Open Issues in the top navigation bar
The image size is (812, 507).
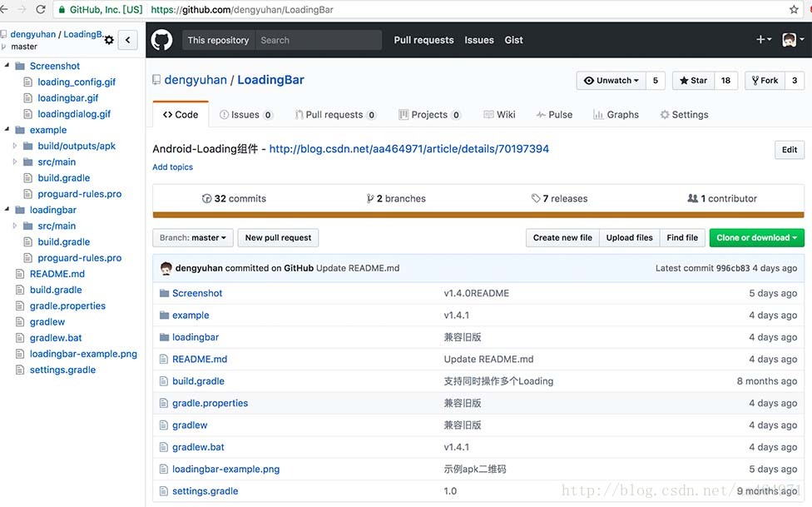(479, 40)
